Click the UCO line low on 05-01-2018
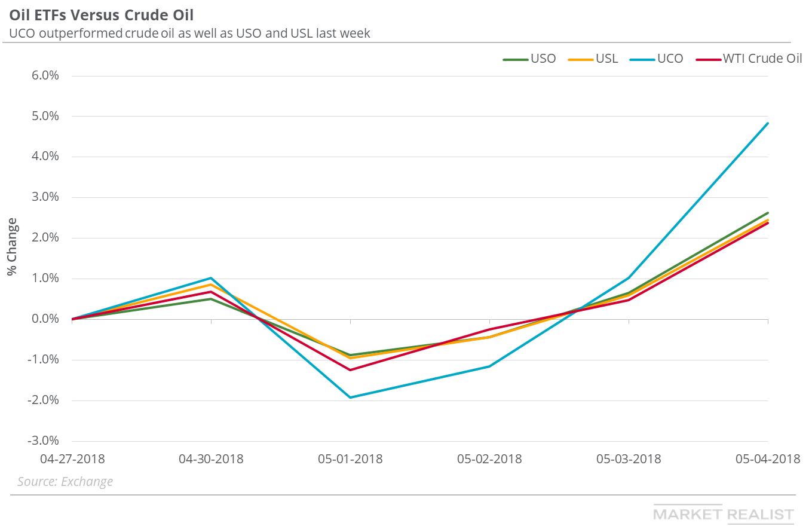The height and width of the screenshot is (529, 812). (x=350, y=397)
